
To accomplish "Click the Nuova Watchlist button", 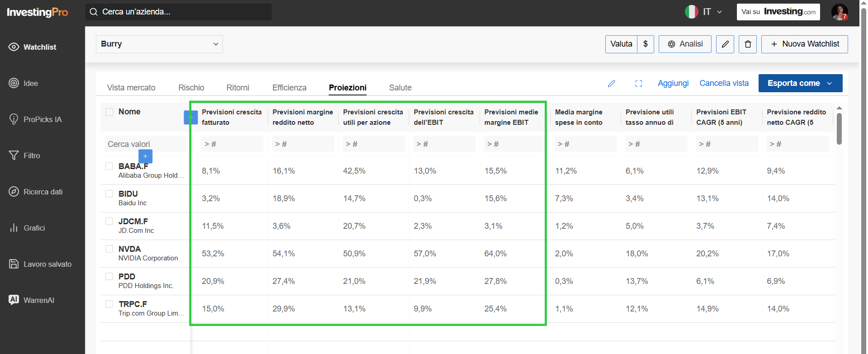I will pos(804,44).
